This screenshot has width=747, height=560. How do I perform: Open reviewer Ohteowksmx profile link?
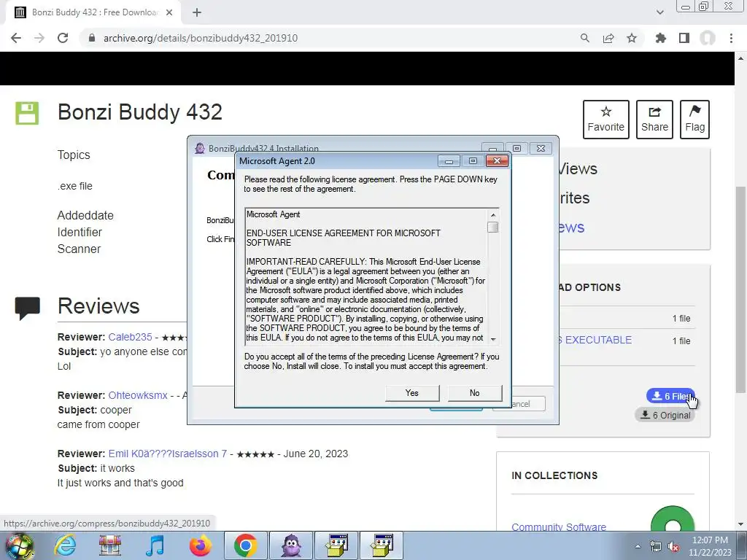tap(138, 396)
